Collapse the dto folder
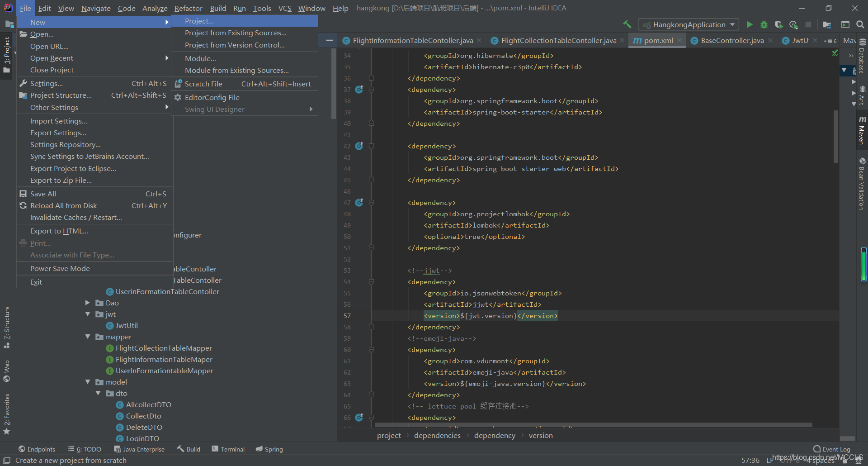The width and height of the screenshot is (868, 466). 98,393
